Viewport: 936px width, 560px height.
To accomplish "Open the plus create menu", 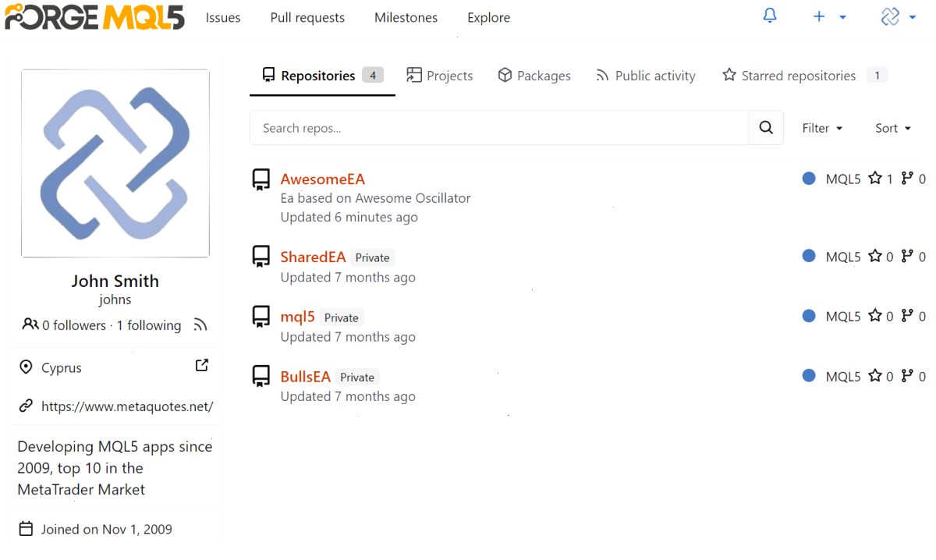I will click(x=829, y=16).
